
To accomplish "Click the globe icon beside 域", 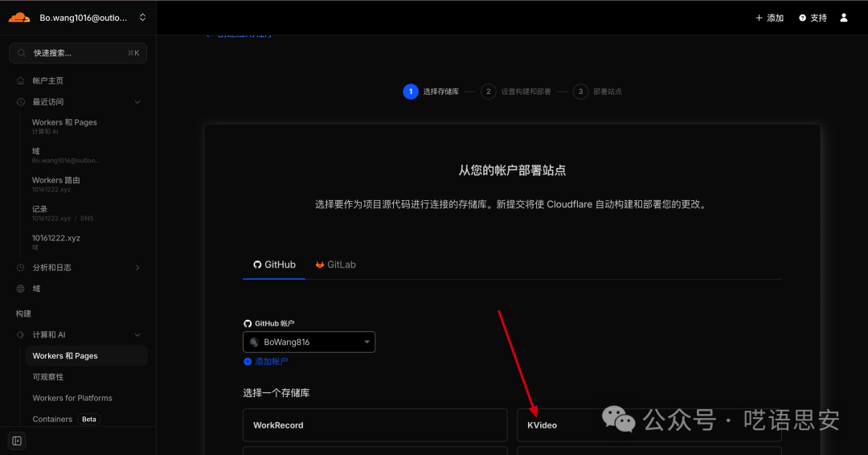I will (21, 289).
